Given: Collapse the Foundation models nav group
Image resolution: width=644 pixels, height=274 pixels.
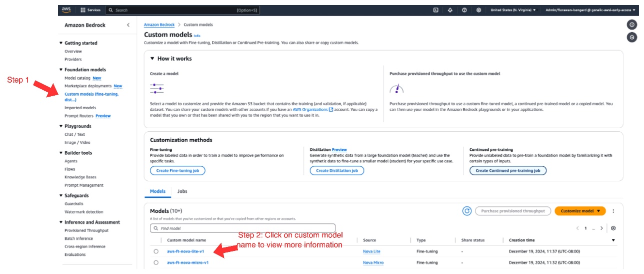Looking at the screenshot, I should [x=61, y=70].
